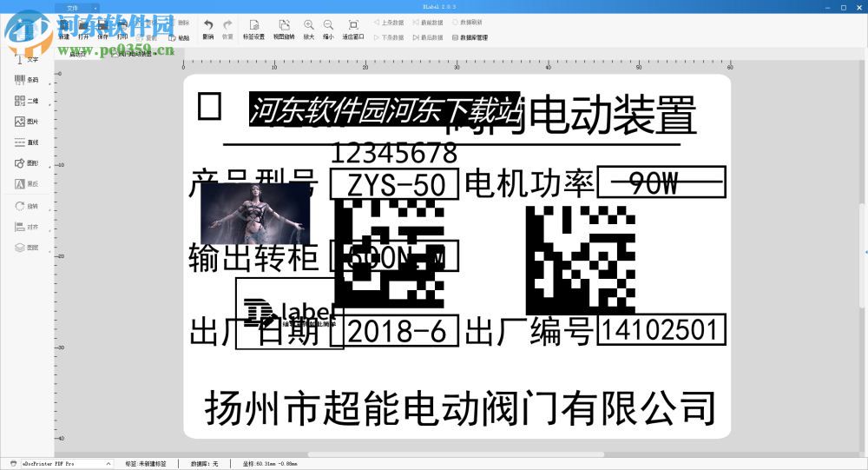
Task: Jump to 最前数据 first record
Action: [428, 23]
